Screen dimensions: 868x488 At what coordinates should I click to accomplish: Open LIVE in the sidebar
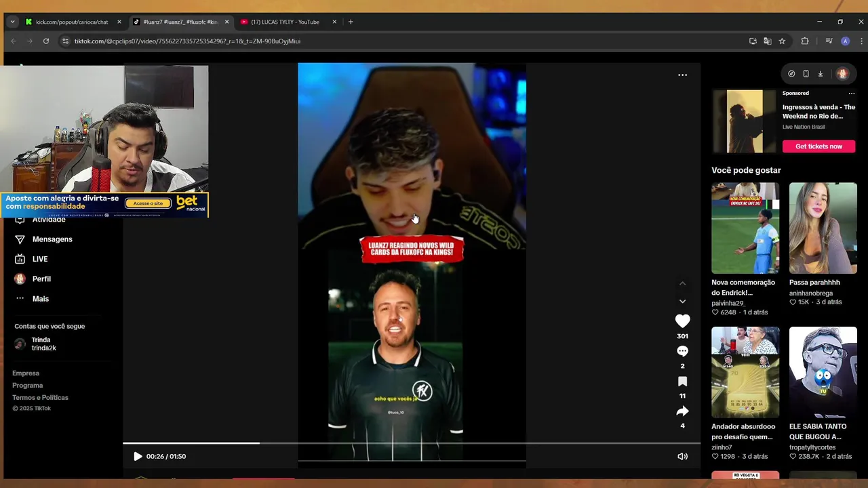point(40,259)
